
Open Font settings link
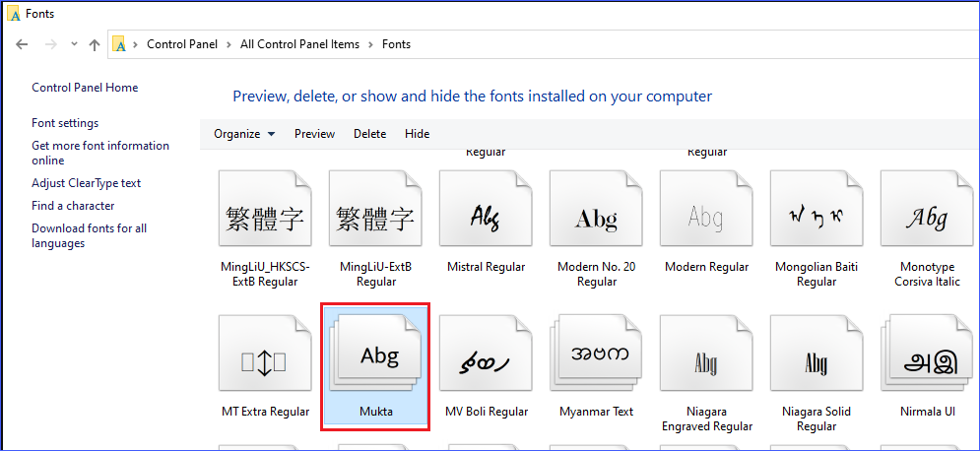pos(65,123)
